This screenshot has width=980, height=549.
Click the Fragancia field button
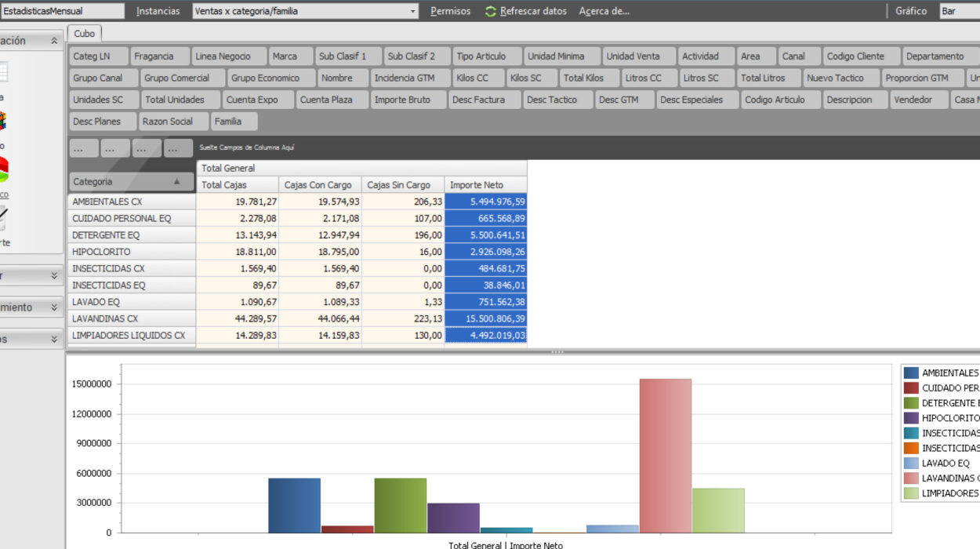[159, 56]
